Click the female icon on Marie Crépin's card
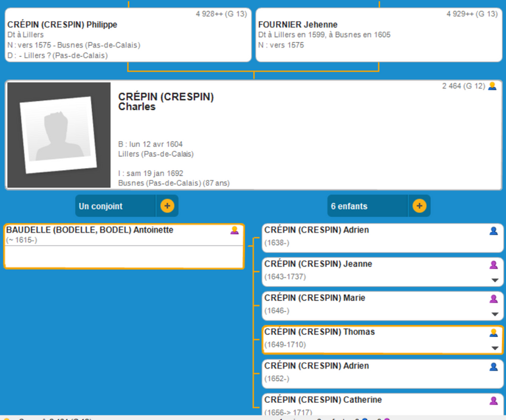 pos(493,299)
